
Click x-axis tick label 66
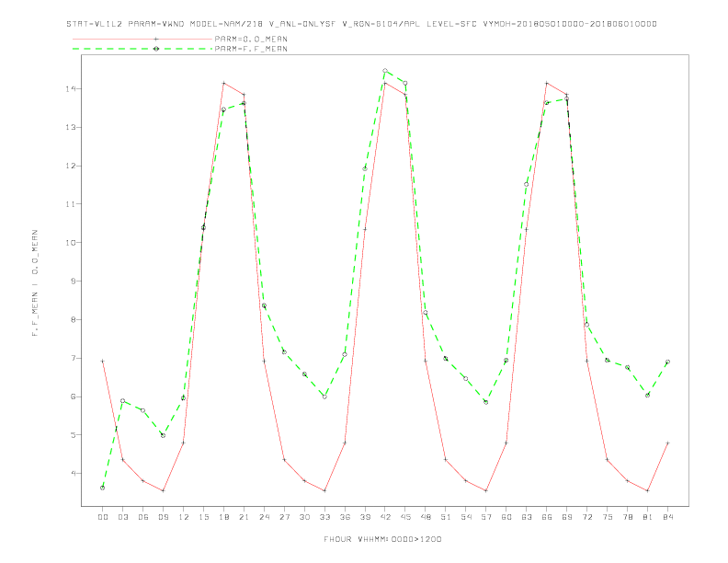pyautogui.click(x=547, y=517)
